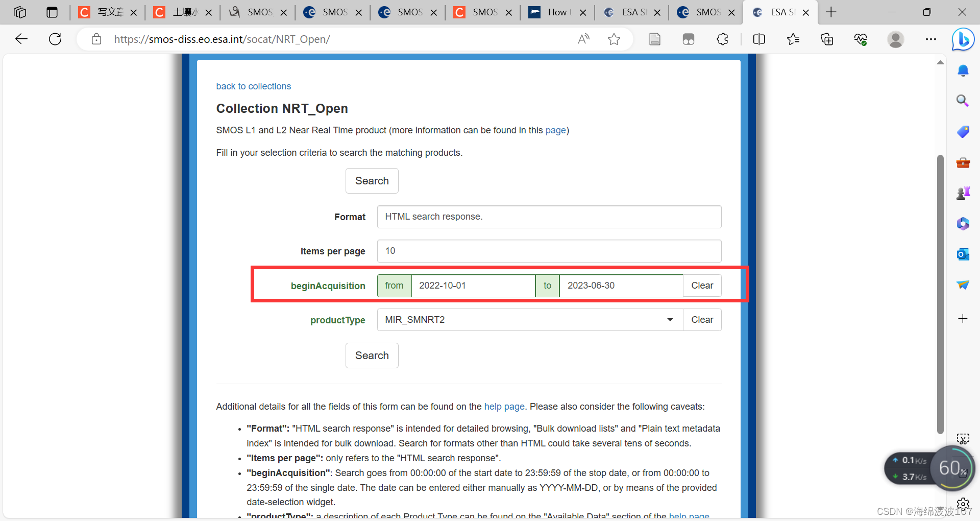Screen dimensions: 980x521
Task: Open the sidebar settings gear icon
Action: (963, 504)
